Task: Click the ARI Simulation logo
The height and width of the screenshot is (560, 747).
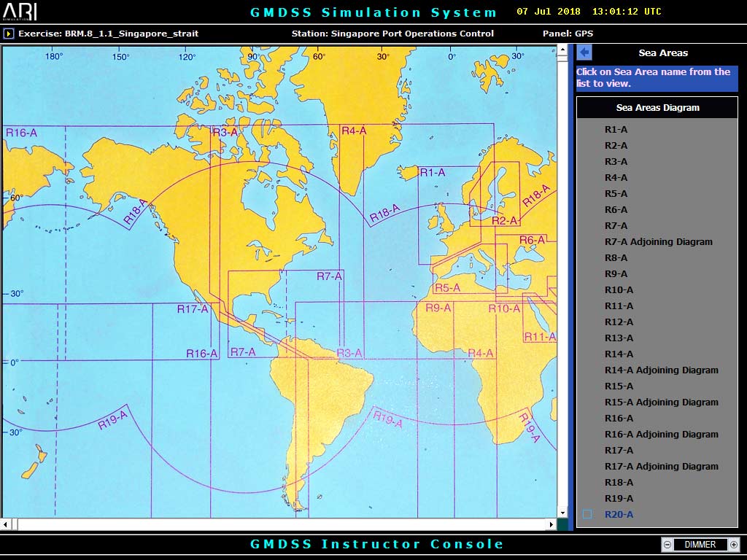Action: (x=20, y=12)
